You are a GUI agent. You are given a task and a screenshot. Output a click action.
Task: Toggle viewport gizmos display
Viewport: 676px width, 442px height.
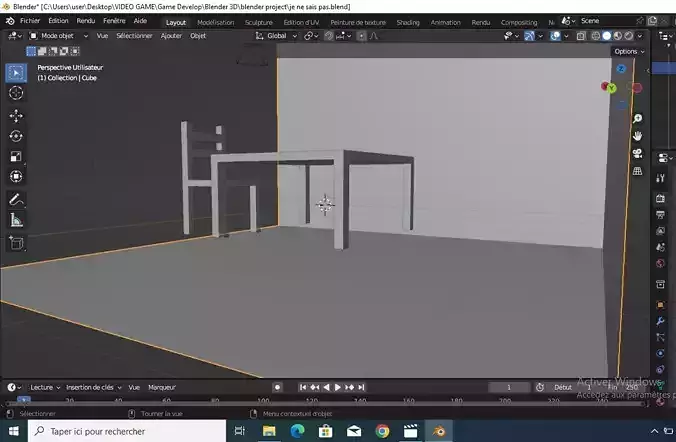[x=529, y=36]
